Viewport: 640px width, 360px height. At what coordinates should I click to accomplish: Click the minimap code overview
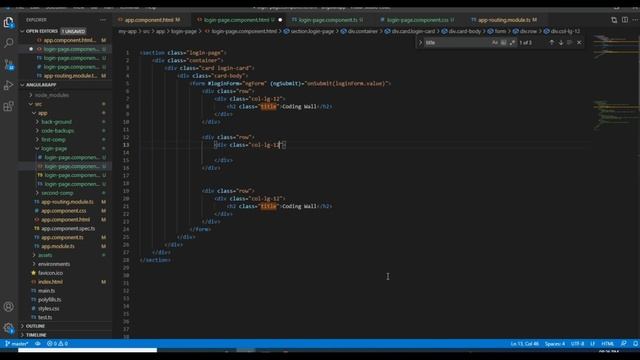pos(615,82)
